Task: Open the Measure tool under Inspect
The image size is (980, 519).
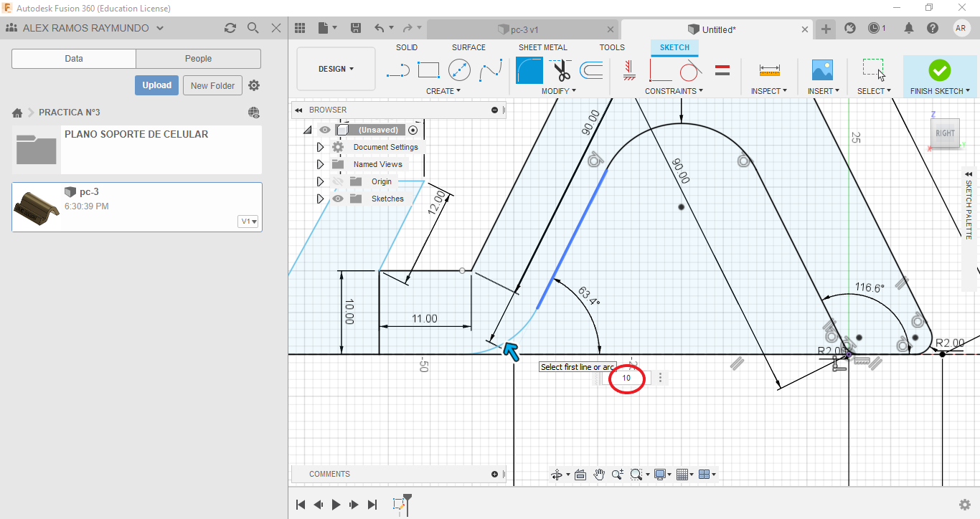Action: (x=769, y=70)
